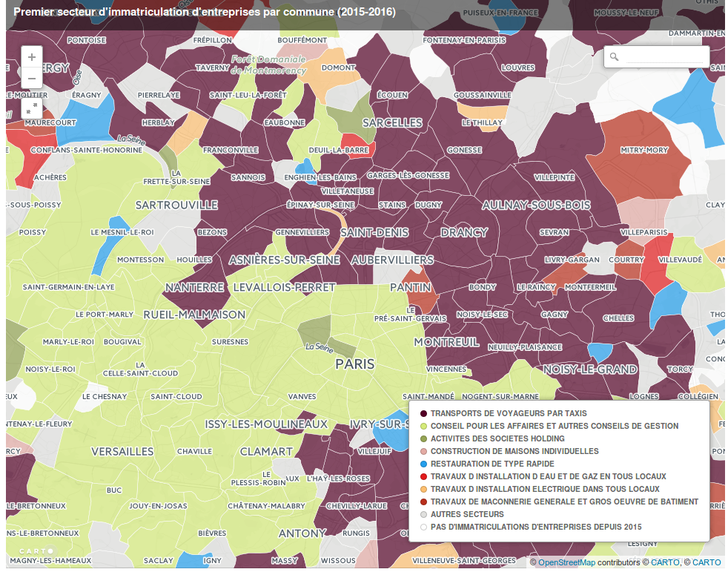Click the VILLEJUIF commune label

click(x=374, y=451)
